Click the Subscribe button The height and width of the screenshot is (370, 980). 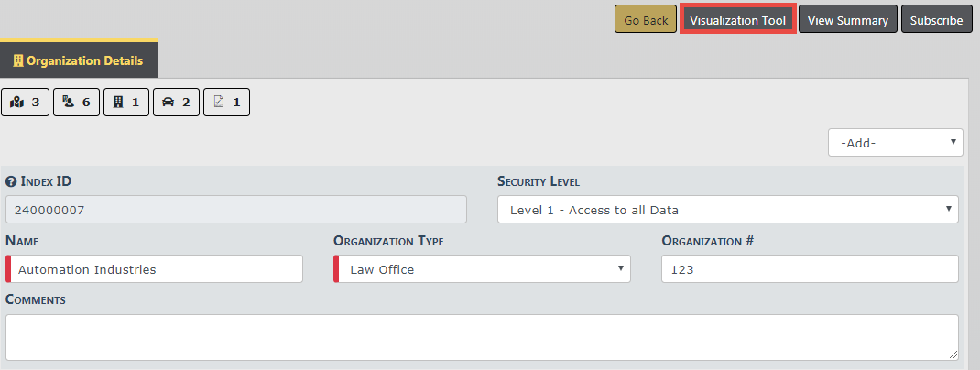click(x=936, y=20)
